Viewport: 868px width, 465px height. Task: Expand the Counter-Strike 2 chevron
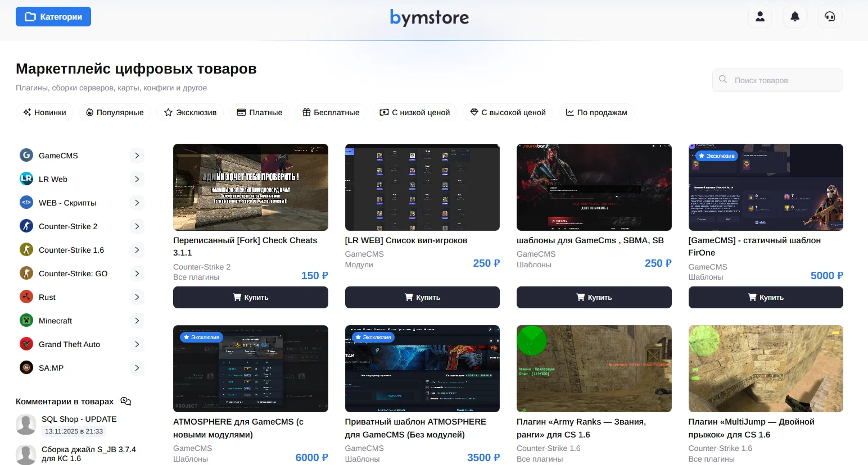[x=137, y=226]
